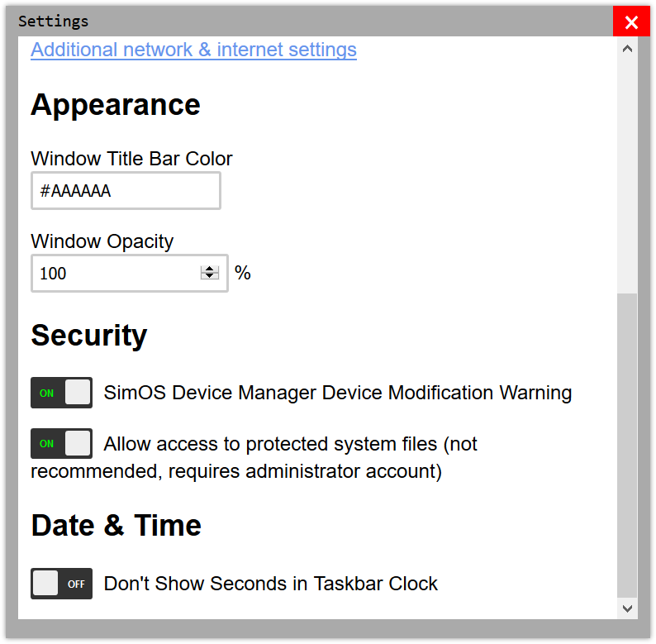The height and width of the screenshot is (644, 656).
Task: Click the Window Title Bar Color field
Action: [126, 191]
